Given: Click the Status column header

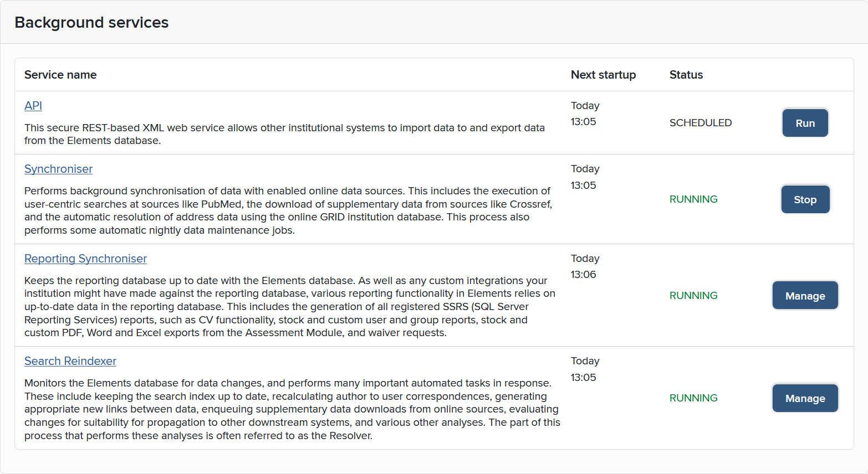Looking at the screenshot, I should tap(686, 75).
